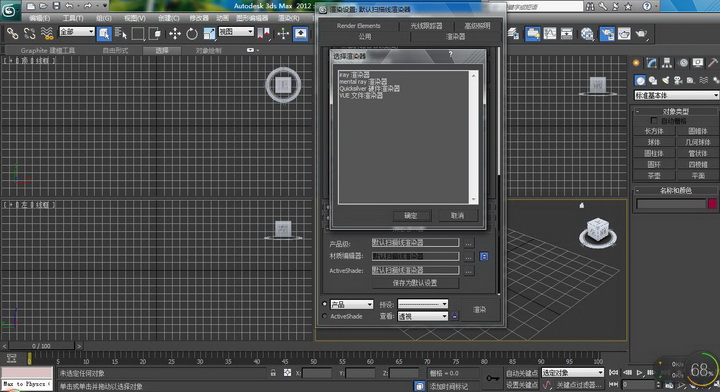Select the Cameras category icon

(678, 81)
